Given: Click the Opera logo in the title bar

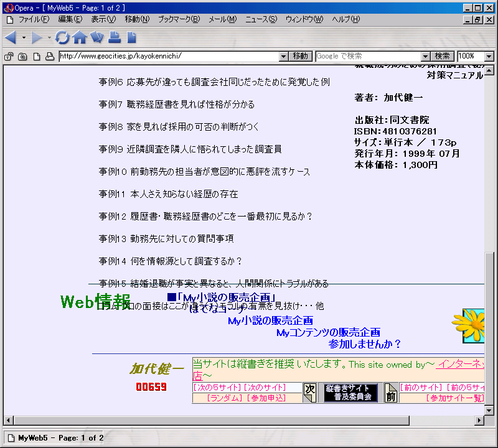Looking at the screenshot, I should click(8, 8).
